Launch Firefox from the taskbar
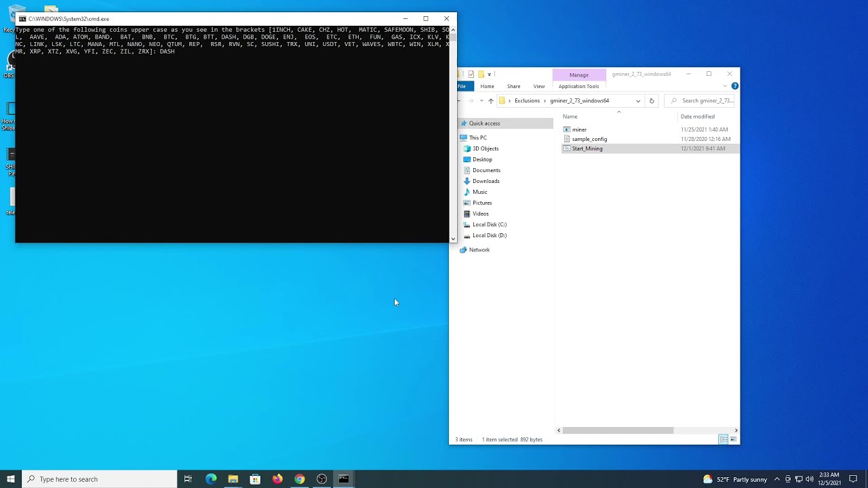This screenshot has width=868, height=488. click(277, 479)
